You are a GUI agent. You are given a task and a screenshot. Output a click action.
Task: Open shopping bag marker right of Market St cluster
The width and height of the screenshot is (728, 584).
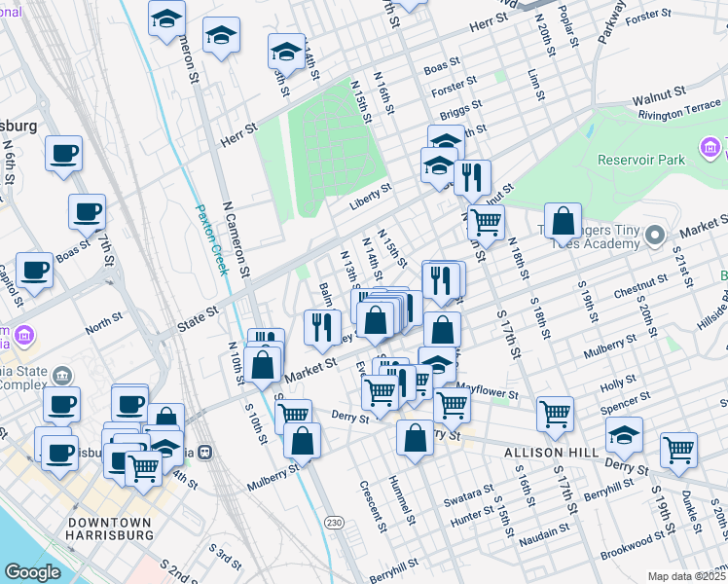coord(443,332)
